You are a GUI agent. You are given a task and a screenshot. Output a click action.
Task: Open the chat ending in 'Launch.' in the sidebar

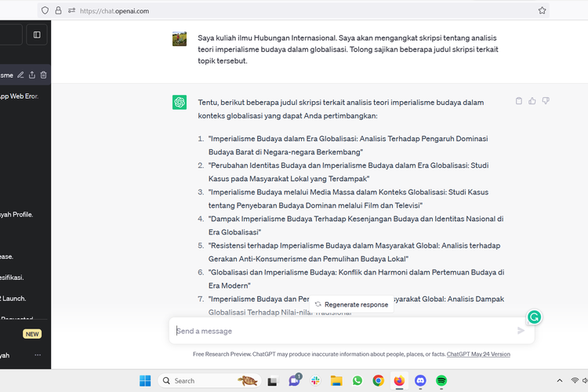pos(16,298)
